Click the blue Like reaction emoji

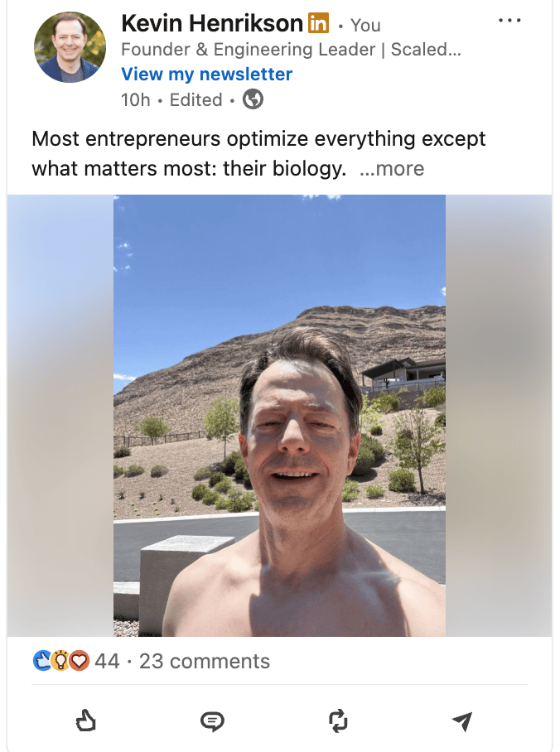point(42,660)
